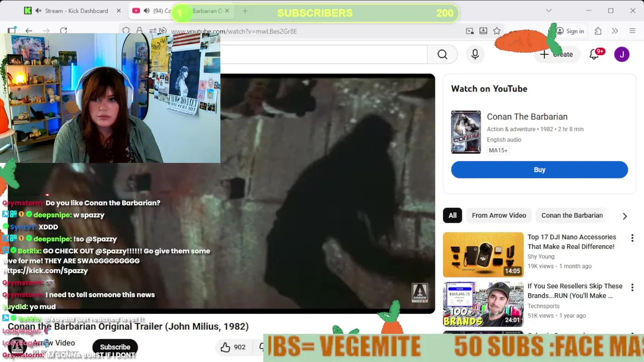Click the 51K views 1 year ago text

pos(556,315)
